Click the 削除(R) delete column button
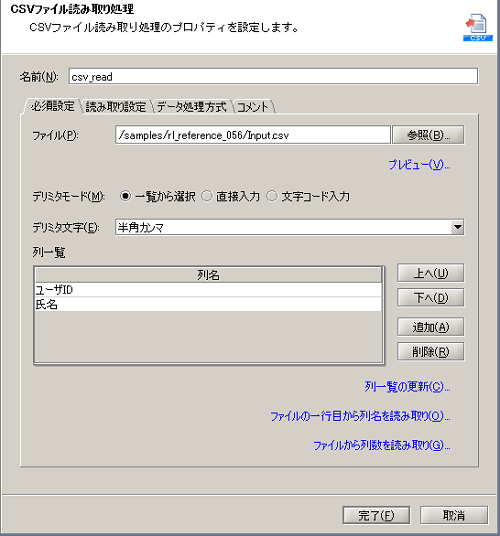This screenshot has height=536, width=500. click(x=431, y=352)
